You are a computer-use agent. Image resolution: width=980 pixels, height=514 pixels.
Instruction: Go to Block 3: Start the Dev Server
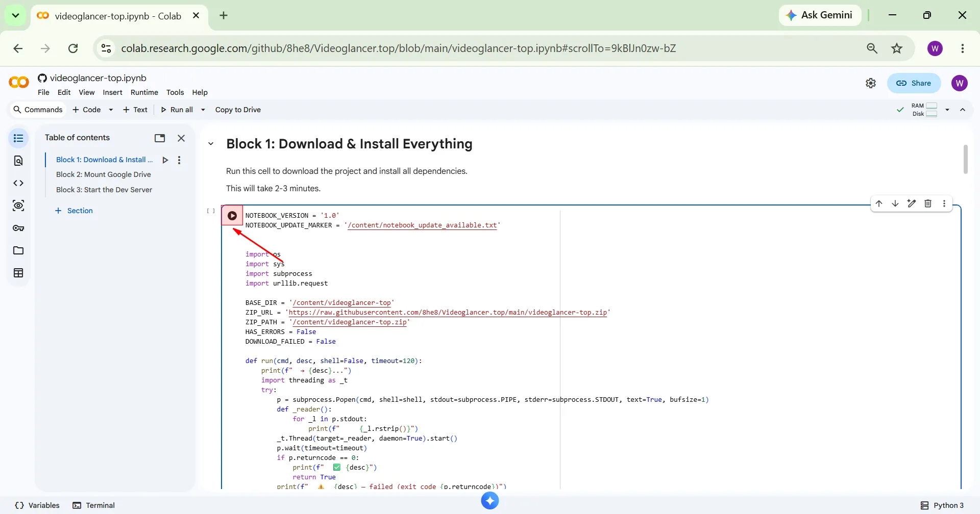coord(104,190)
